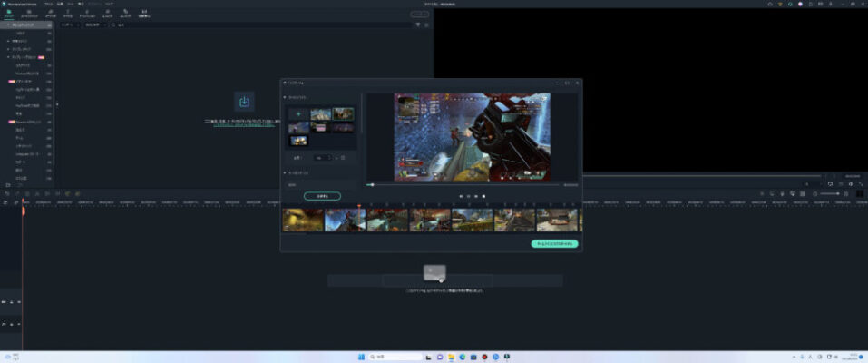Hide the video track with eye icon
This screenshot has height=363, width=868.
pyautogui.click(x=19, y=302)
